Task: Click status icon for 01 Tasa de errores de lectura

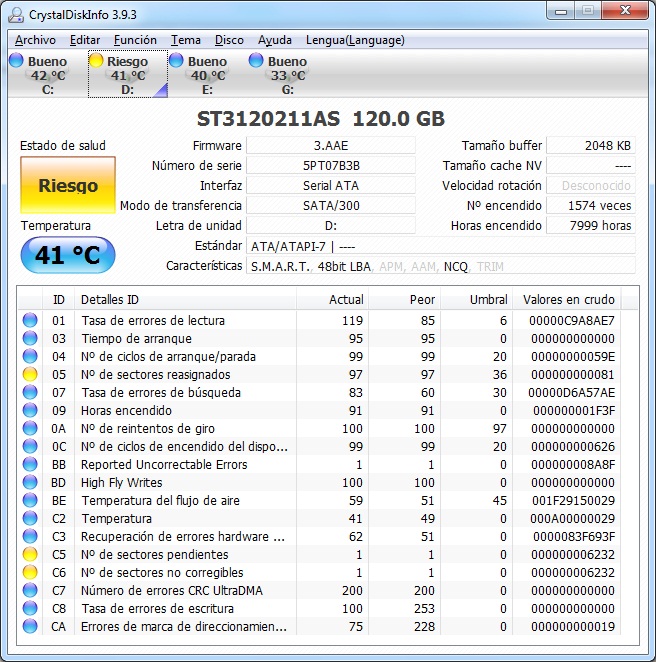Action: coord(30,320)
